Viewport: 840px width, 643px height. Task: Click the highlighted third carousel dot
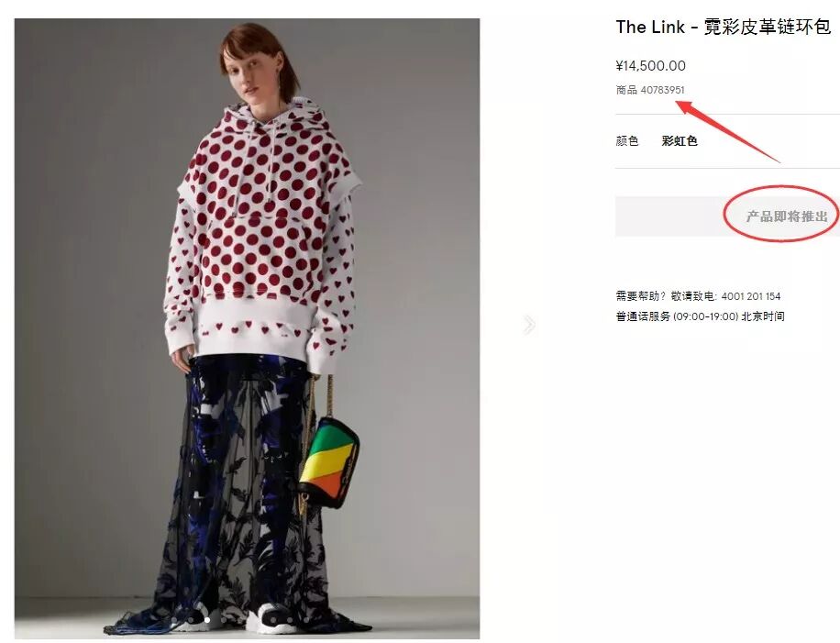point(207,620)
